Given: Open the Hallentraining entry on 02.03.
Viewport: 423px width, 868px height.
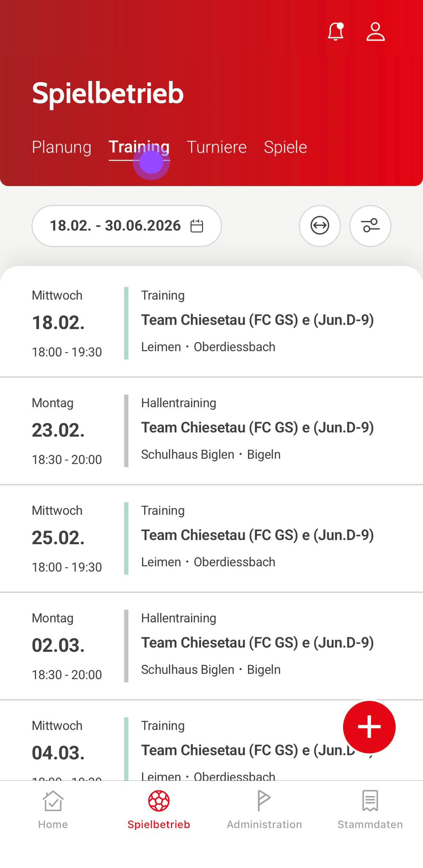Looking at the screenshot, I should tap(257, 643).
